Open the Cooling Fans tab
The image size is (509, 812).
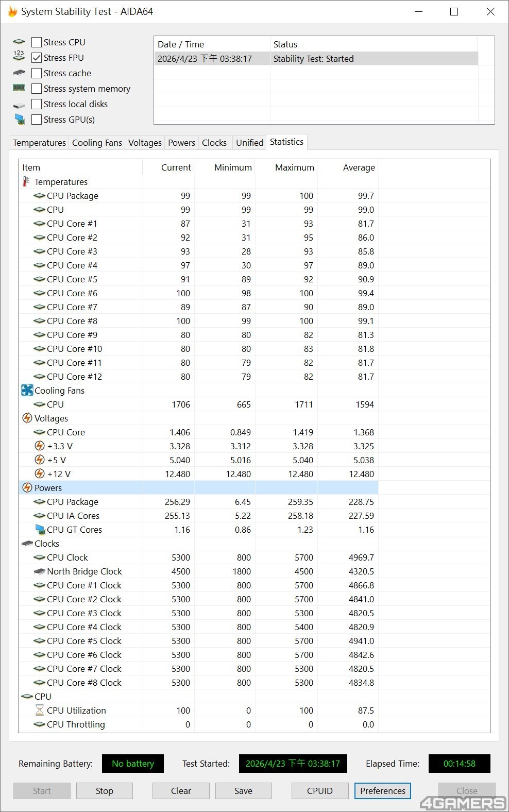pos(97,143)
